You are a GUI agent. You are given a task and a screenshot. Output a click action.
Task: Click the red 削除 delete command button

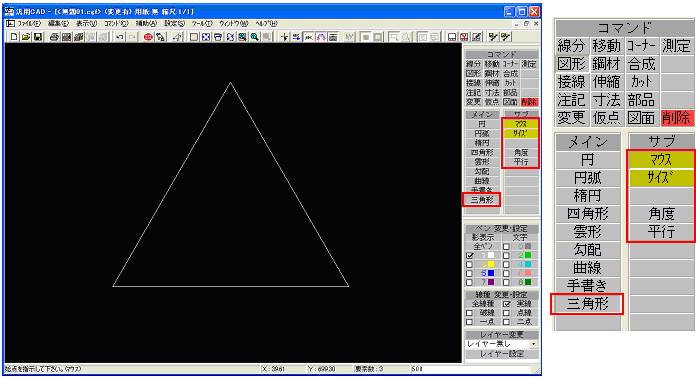point(529,102)
